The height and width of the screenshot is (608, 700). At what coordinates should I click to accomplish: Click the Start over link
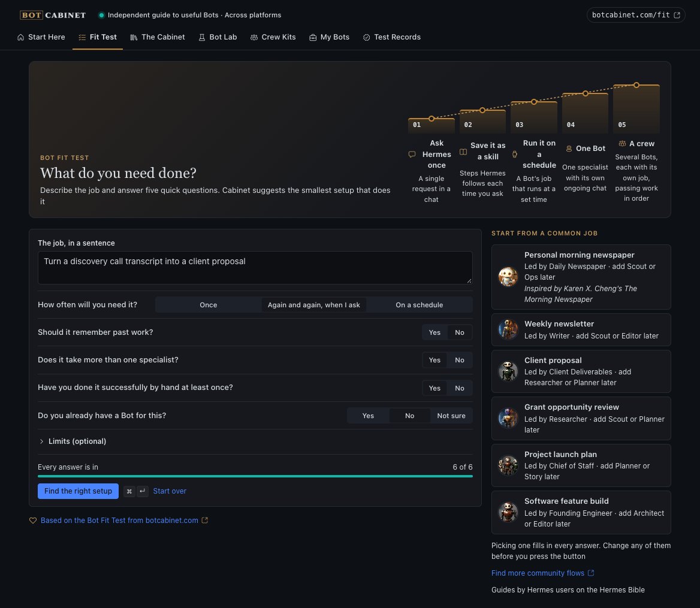(x=170, y=491)
